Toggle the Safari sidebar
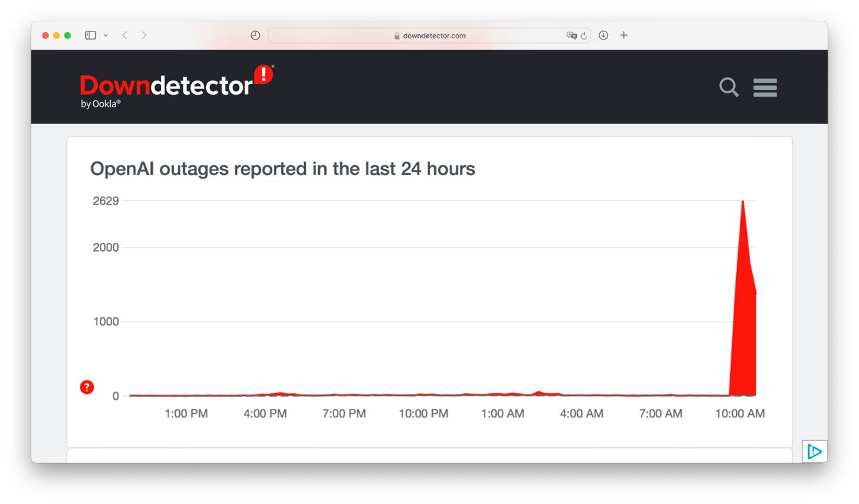Viewport: 859px width, 504px height. click(91, 36)
